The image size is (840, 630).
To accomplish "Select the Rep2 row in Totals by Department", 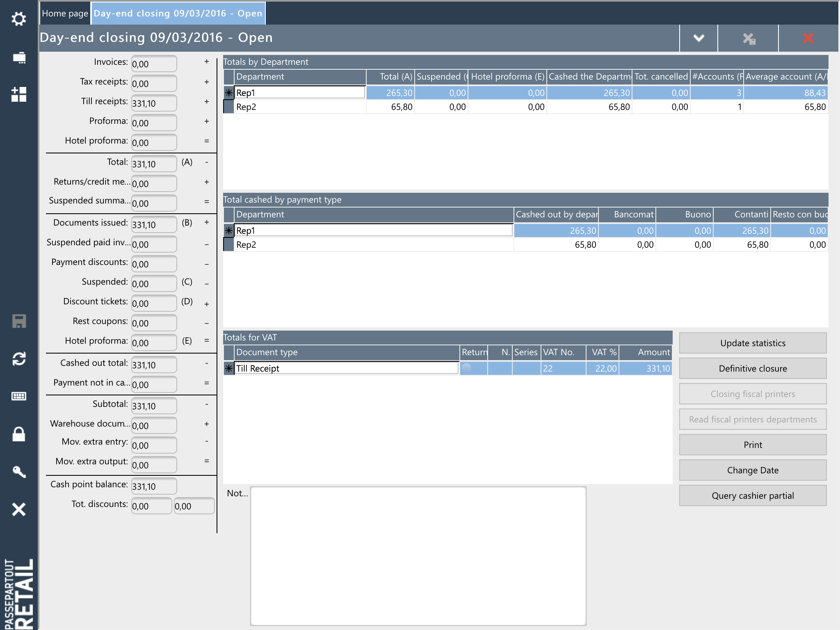I will pos(525,107).
